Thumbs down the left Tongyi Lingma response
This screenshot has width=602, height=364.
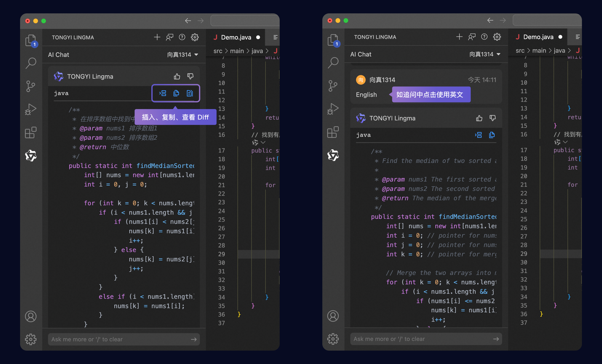click(x=190, y=76)
